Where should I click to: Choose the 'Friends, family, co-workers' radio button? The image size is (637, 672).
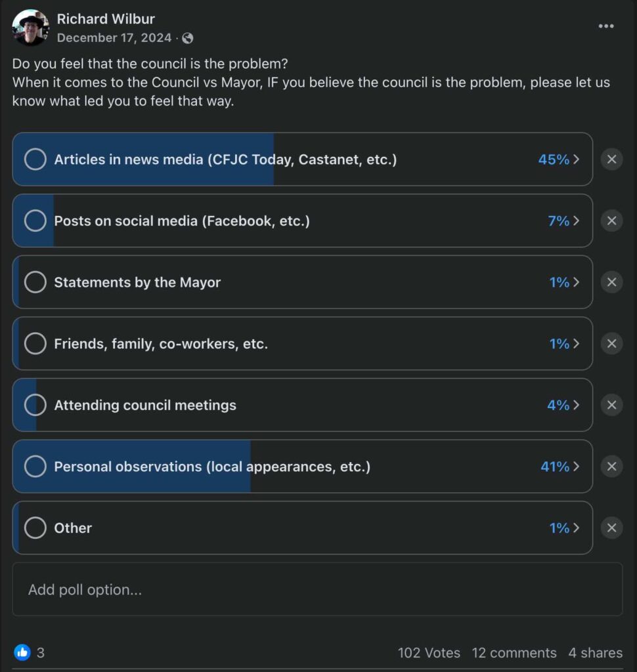pos(35,343)
